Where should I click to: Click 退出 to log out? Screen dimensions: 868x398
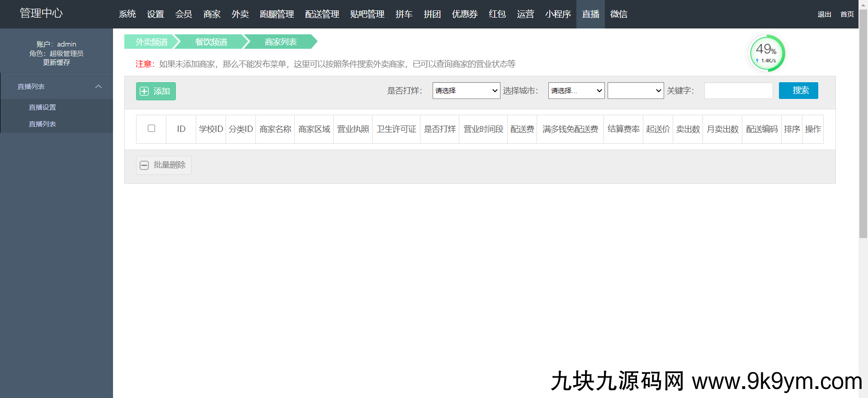pos(824,14)
